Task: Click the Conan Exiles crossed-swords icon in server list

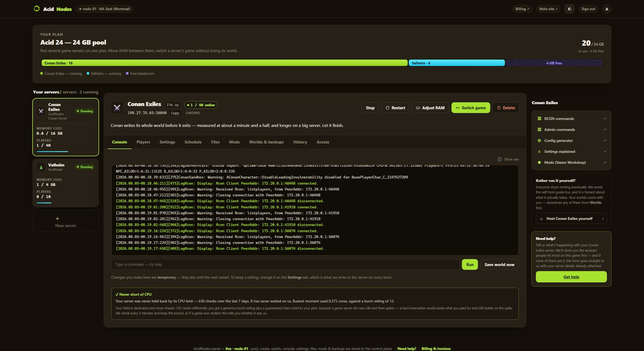Action: 41,111
